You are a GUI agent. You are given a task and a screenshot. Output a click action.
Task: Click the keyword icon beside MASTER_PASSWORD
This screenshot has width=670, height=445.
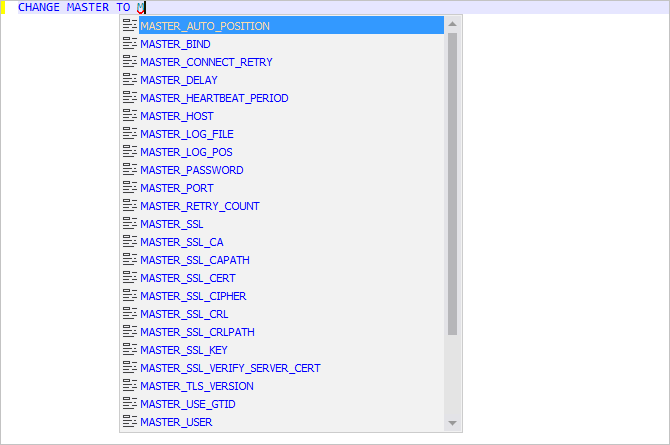(130, 169)
